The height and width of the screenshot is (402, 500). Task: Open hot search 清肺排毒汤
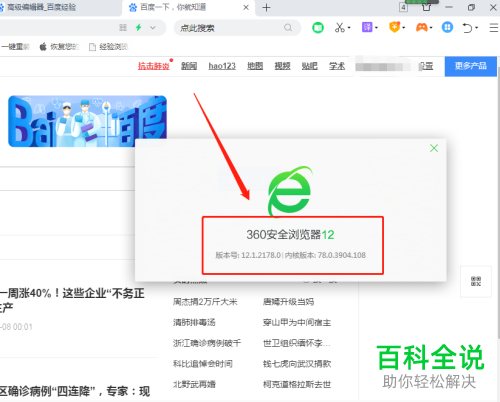[194, 323]
